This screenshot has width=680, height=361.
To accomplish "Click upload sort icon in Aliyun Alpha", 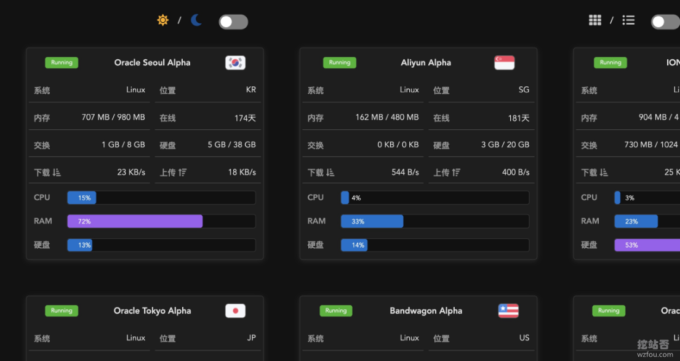I will coord(456,172).
